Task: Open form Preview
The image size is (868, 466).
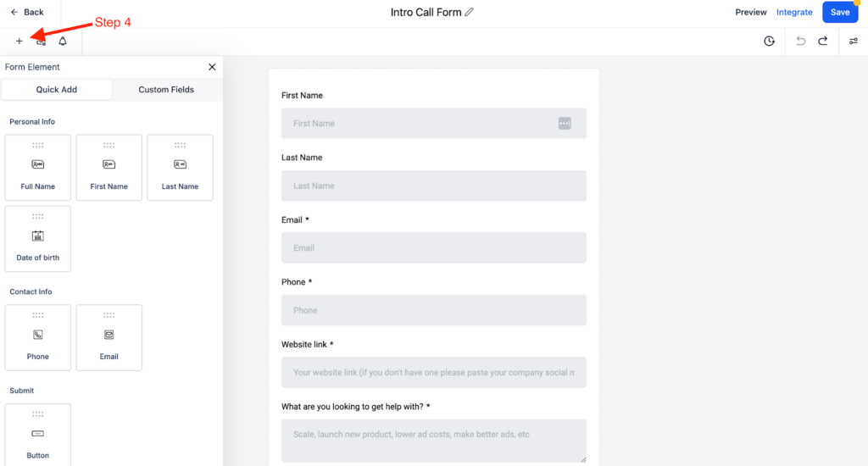Action: pyautogui.click(x=751, y=12)
